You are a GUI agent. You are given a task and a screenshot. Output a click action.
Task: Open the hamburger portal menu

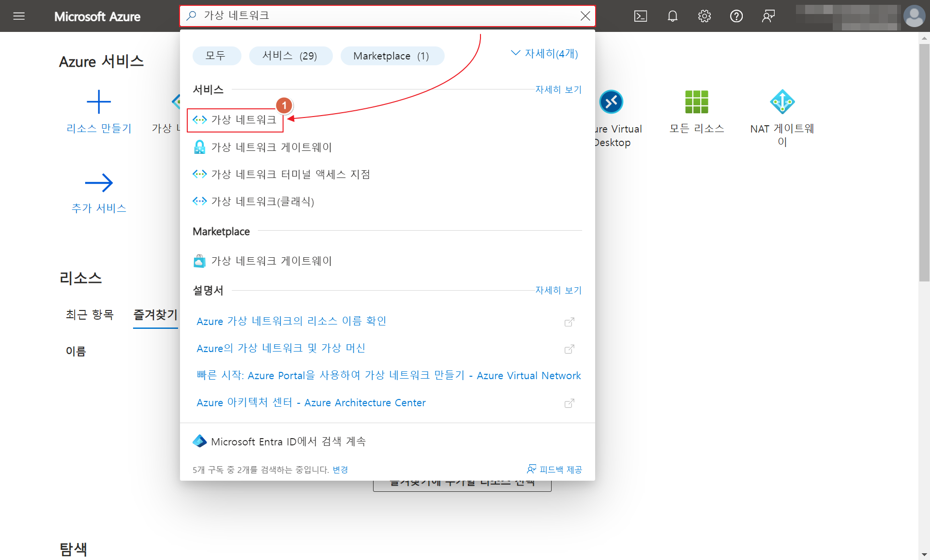click(x=19, y=16)
